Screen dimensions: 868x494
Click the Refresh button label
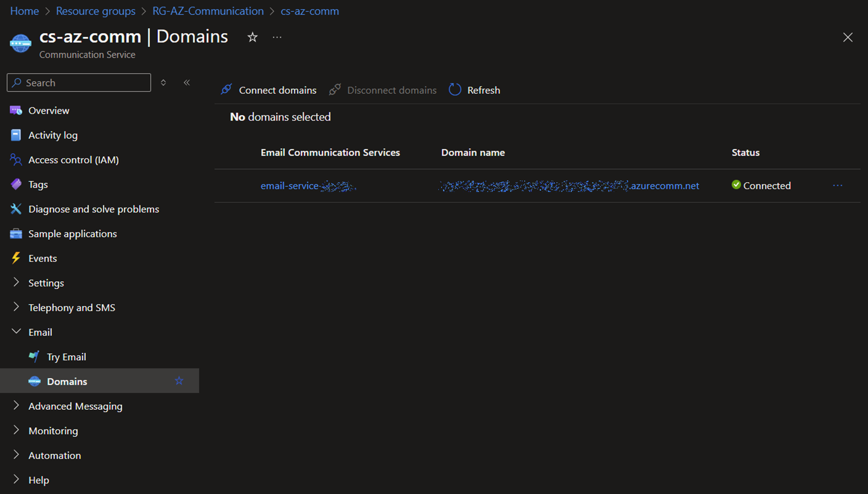coord(483,90)
